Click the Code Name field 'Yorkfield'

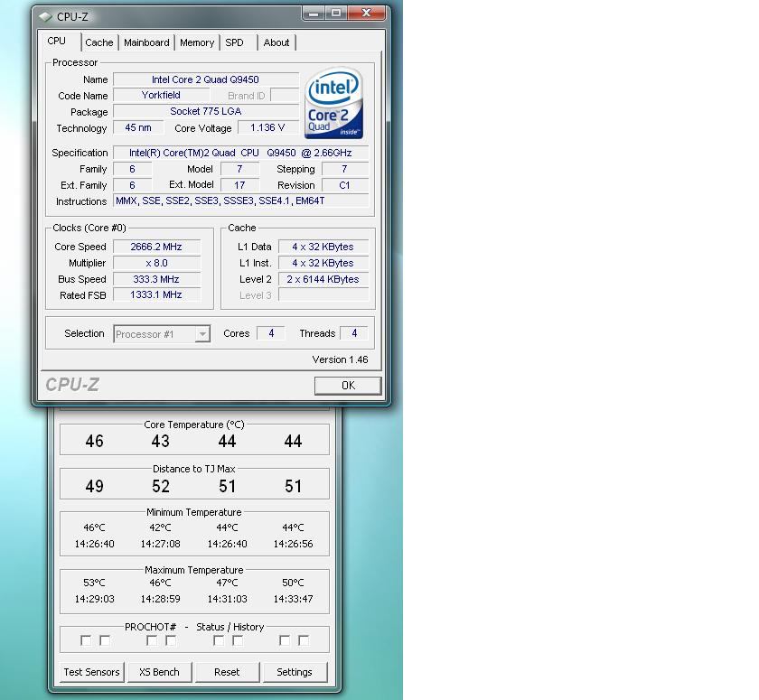(161, 96)
